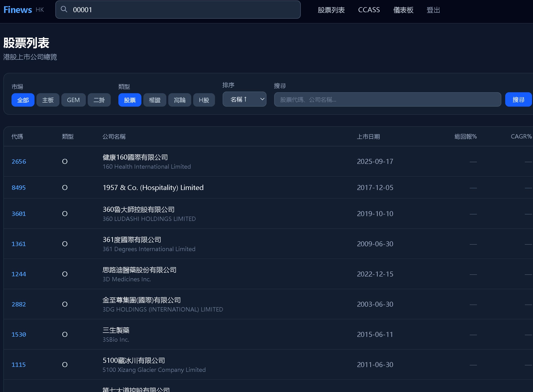Screen dimensions: 533x392
Task: Open the 排序 sort dropdown
Action: tap(244, 99)
